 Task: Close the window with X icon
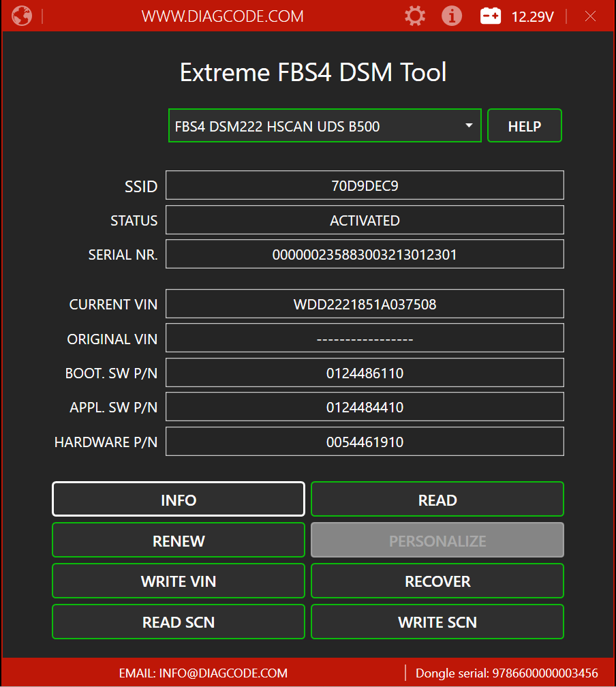coord(590,16)
